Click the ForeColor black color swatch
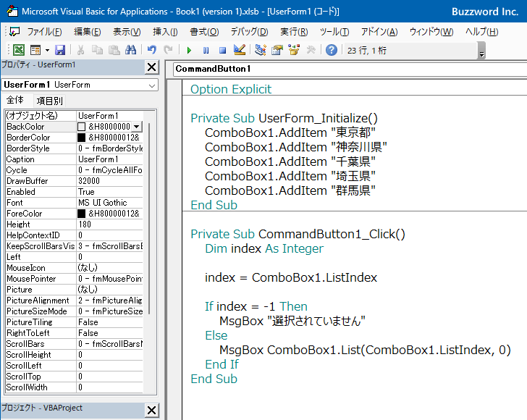 pos(81,214)
